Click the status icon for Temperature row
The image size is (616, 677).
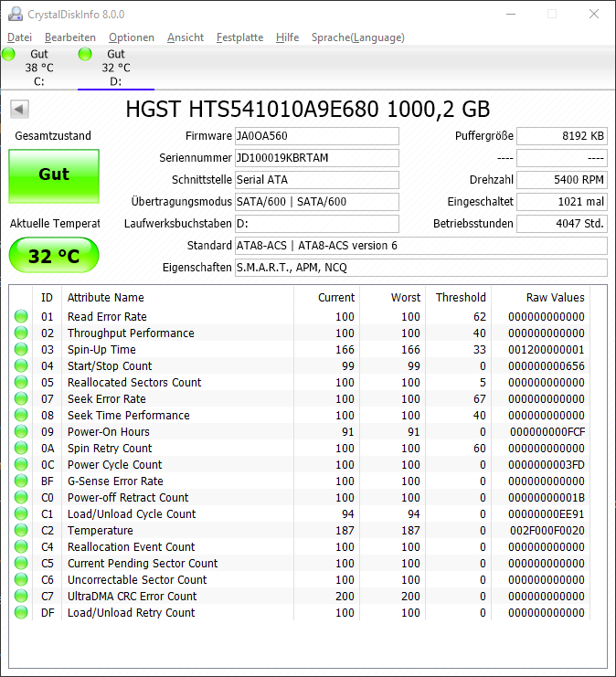coord(21,530)
